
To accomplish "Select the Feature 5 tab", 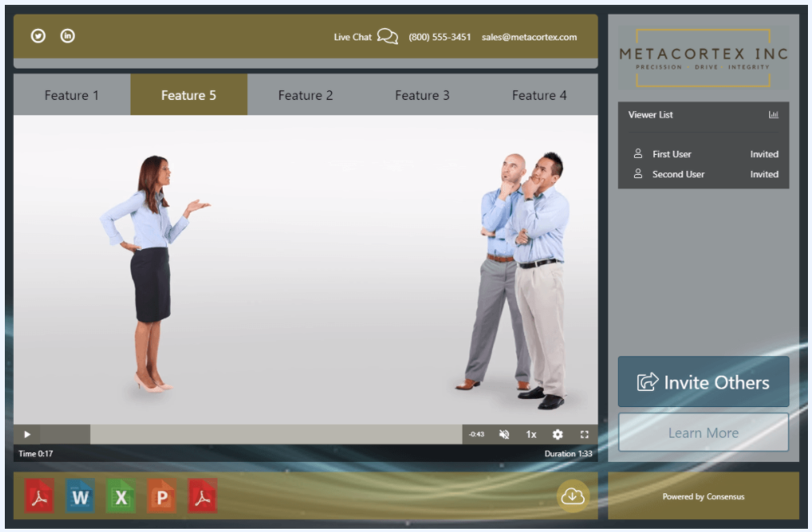I will [188, 95].
